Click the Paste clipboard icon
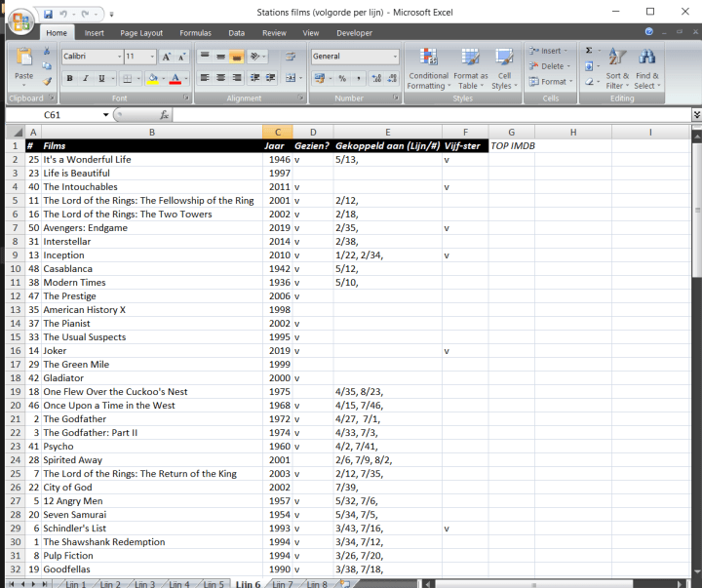 pyautogui.click(x=23, y=60)
